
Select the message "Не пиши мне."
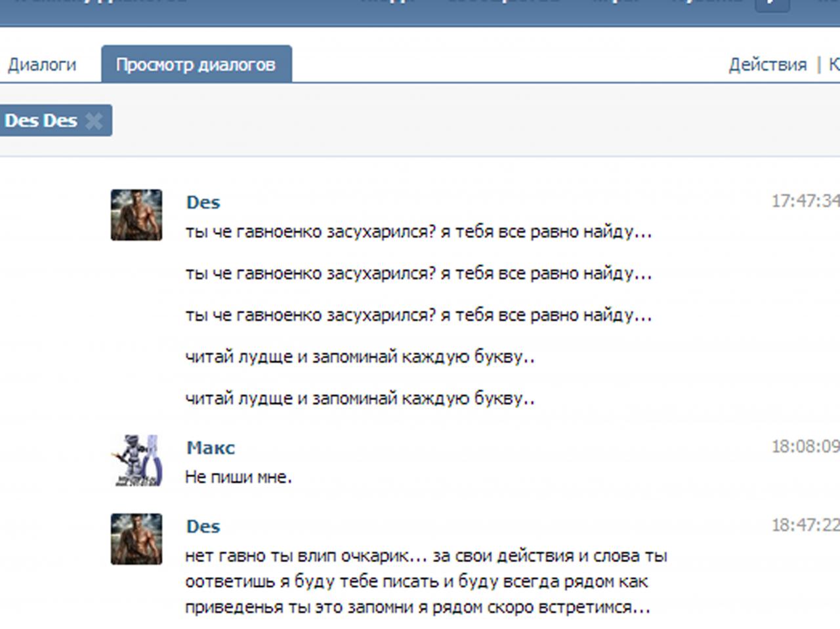tap(238, 477)
